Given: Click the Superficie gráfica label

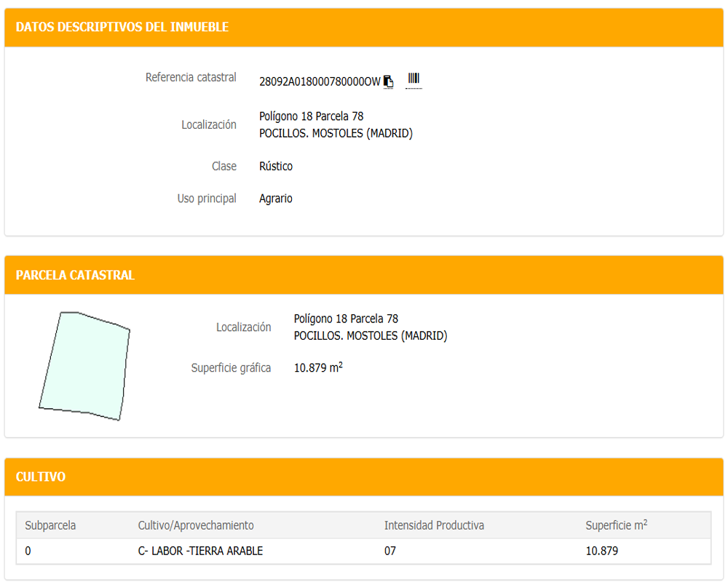Looking at the screenshot, I should click(231, 368).
